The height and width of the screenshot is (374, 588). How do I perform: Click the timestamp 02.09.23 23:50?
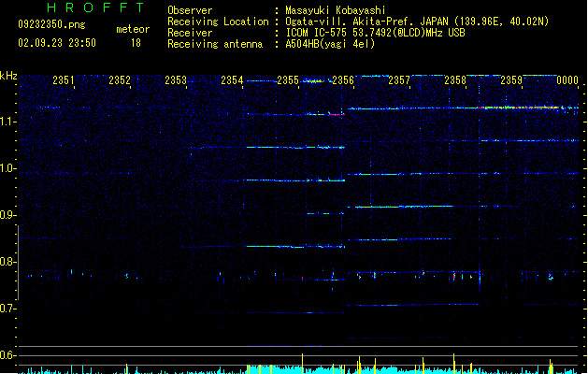click(57, 43)
